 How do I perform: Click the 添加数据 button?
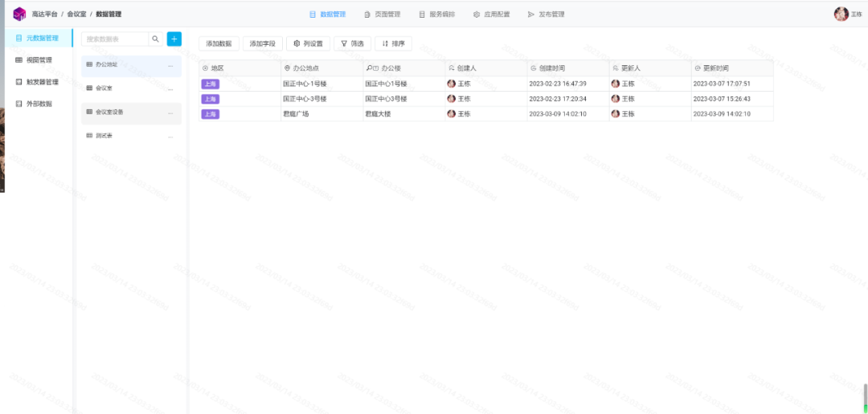[219, 43]
